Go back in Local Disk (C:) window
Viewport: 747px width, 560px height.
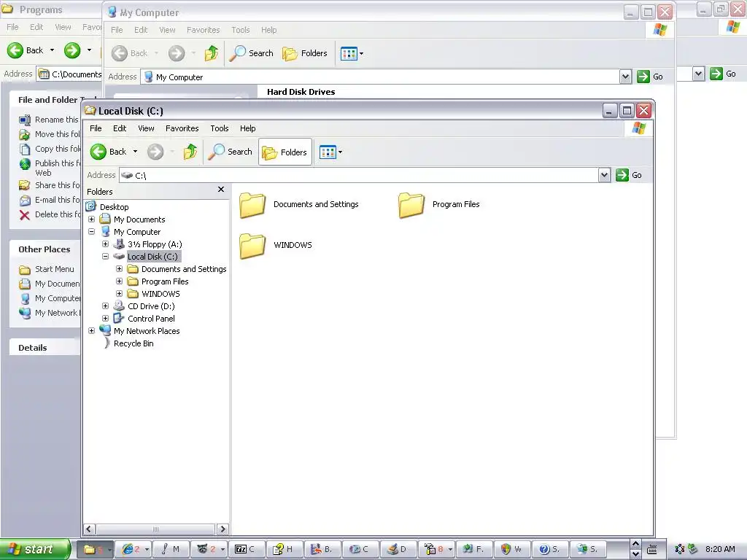click(108, 152)
